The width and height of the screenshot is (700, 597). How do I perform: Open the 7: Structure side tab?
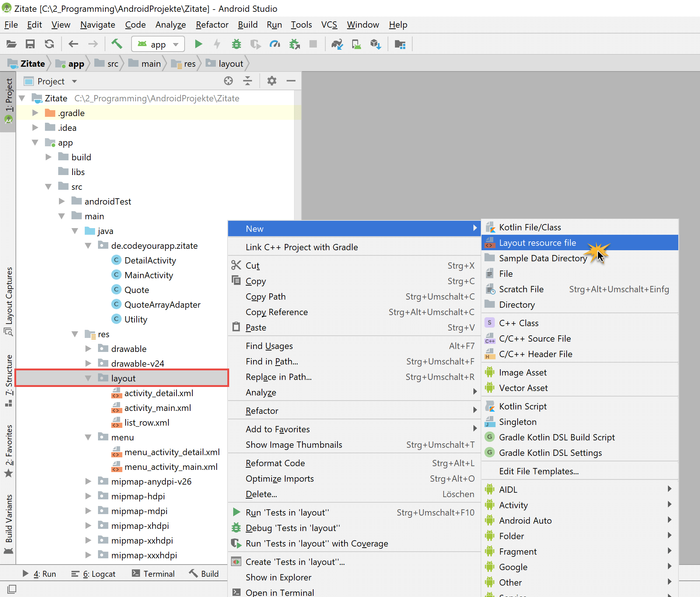click(x=8, y=380)
